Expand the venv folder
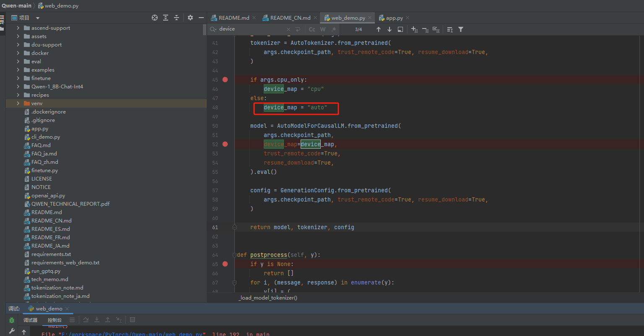The height and width of the screenshot is (336, 644). click(18, 103)
